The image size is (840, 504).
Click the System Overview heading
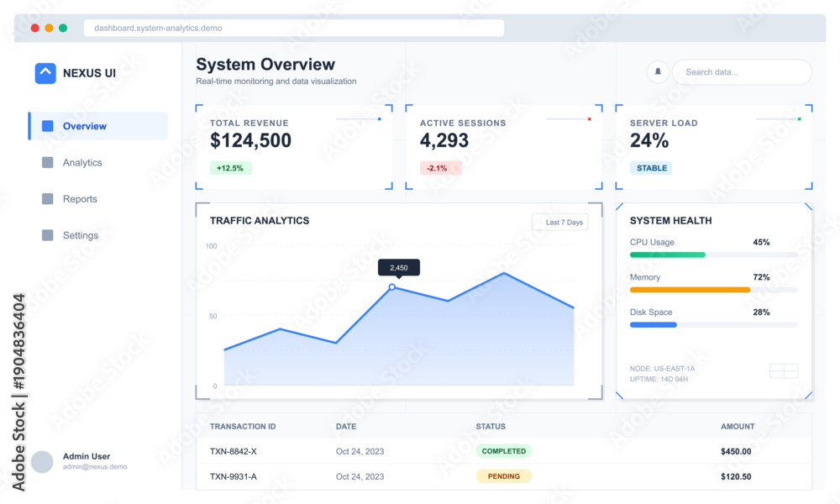point(265,65)
